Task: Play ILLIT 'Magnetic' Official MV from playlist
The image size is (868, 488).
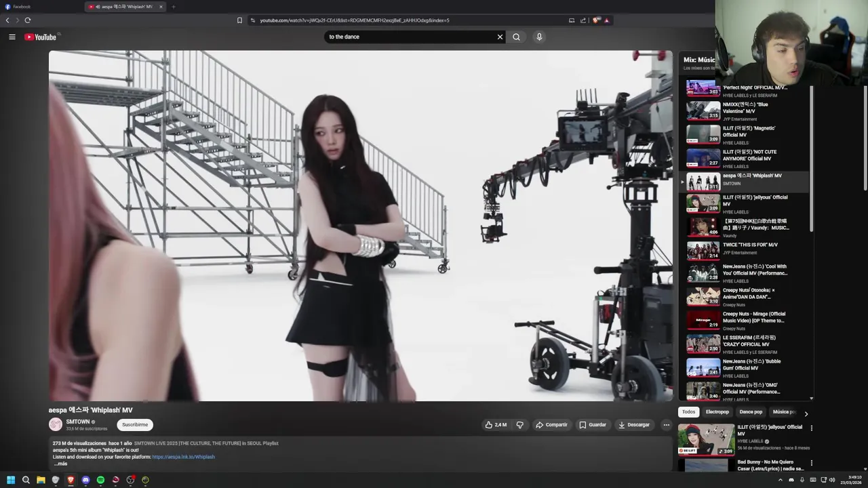Action: pyautogui.click(x=746, y=134)
